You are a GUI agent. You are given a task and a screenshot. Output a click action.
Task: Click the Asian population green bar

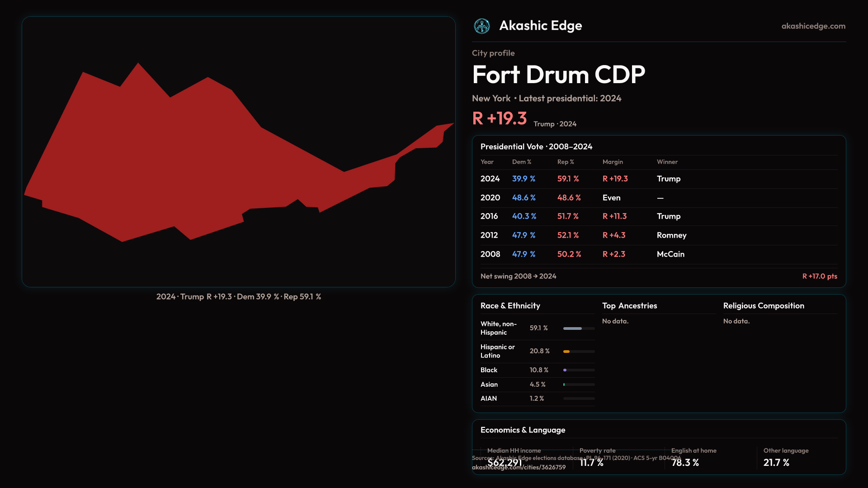tap(564, 385)
